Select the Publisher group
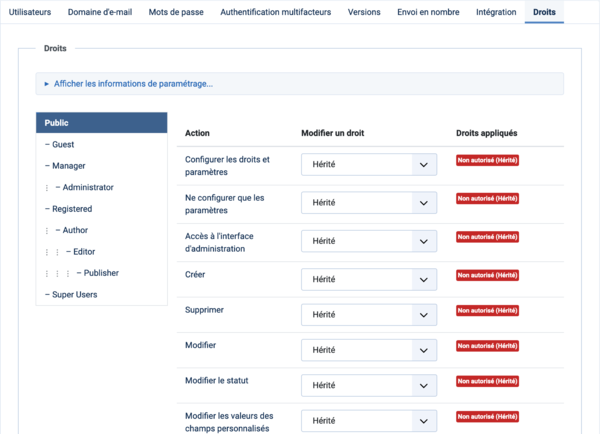Screen dimensions: 600x434 point(101,273)
